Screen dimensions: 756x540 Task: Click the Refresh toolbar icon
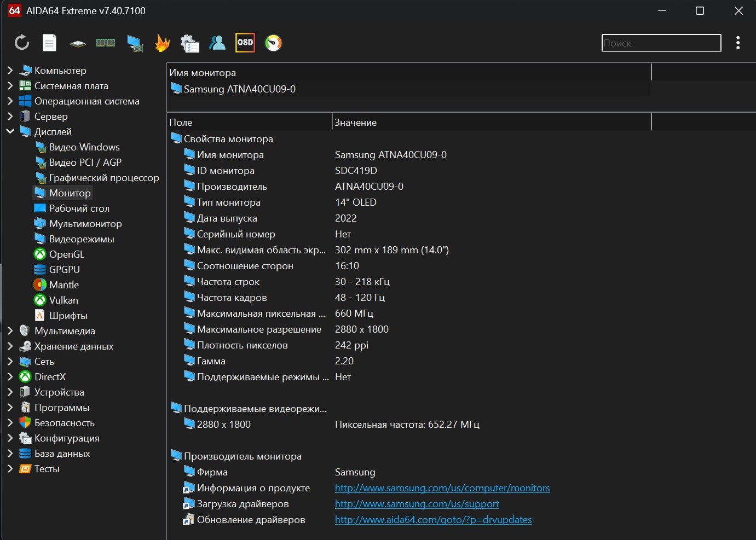click(22, 43)
